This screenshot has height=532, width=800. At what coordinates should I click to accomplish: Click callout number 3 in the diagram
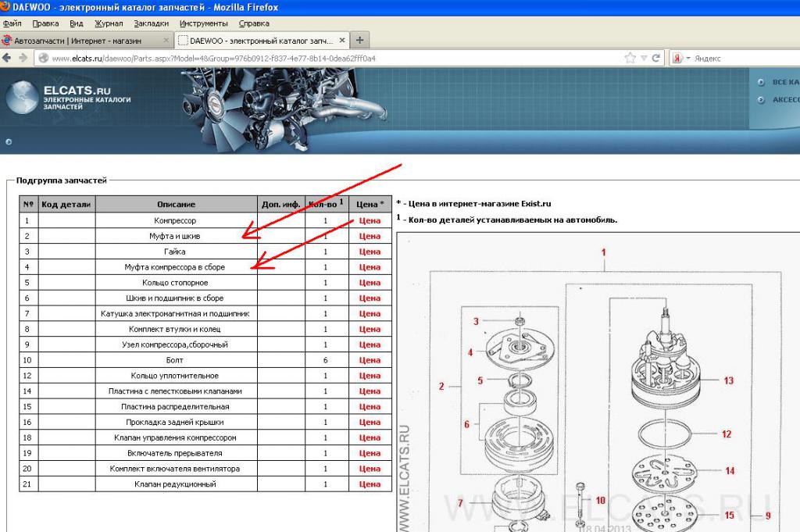476,321
